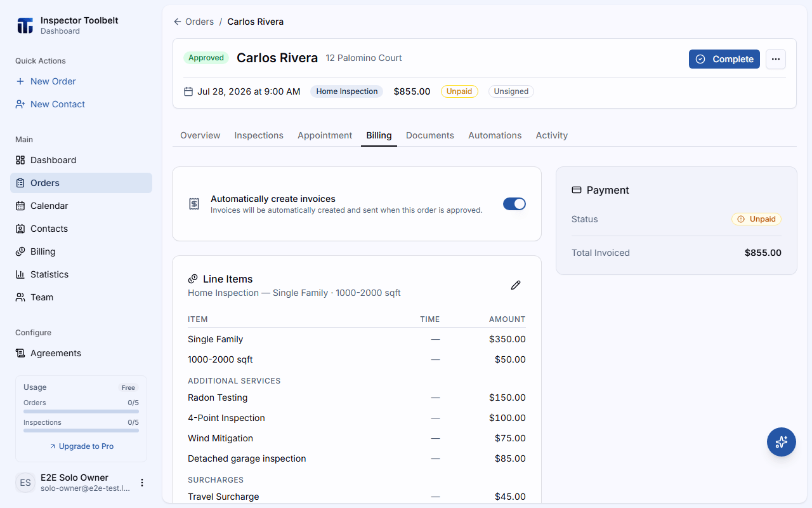Click the Single Family line item

[x=357, y=339]
